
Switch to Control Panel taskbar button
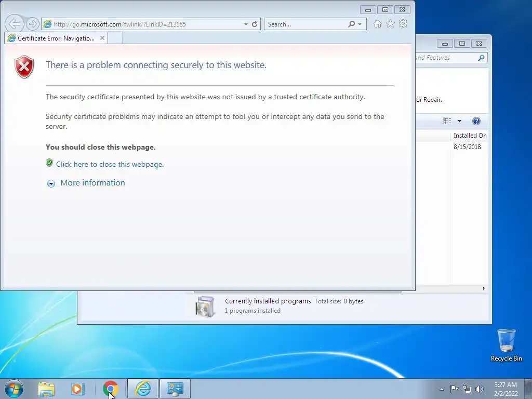[x=175, y=389]
